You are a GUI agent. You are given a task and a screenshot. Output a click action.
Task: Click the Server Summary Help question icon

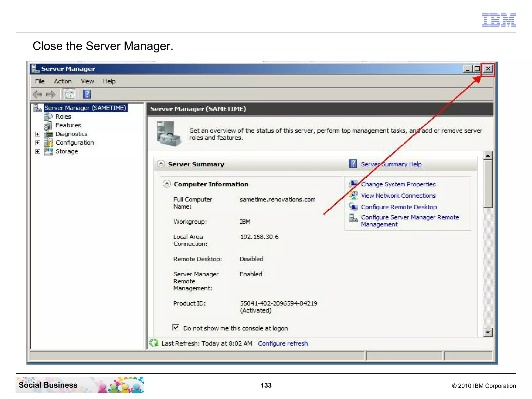click(353, 164)
